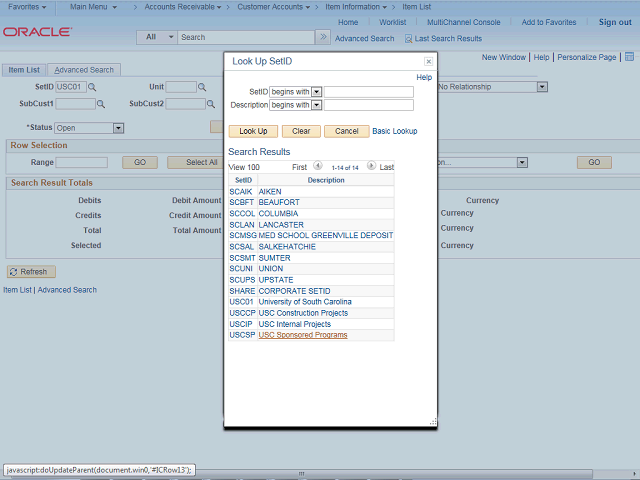Click the search go double-arrow icon
The width and height of the screenshot is (640, 480).
[322, 37]
